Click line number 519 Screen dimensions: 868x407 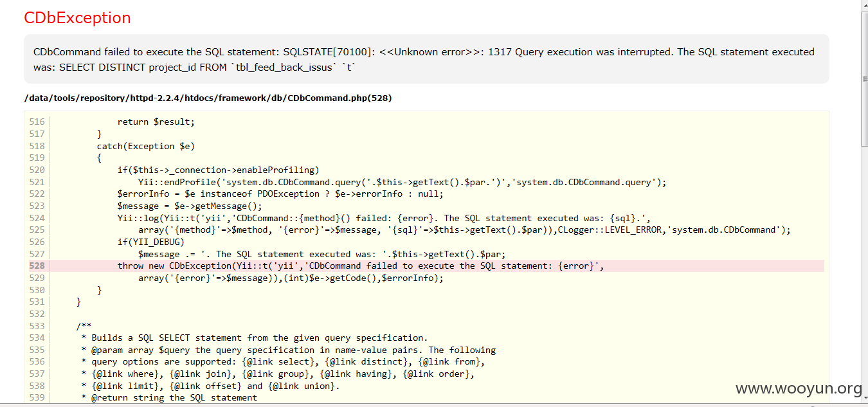point(37,158)
